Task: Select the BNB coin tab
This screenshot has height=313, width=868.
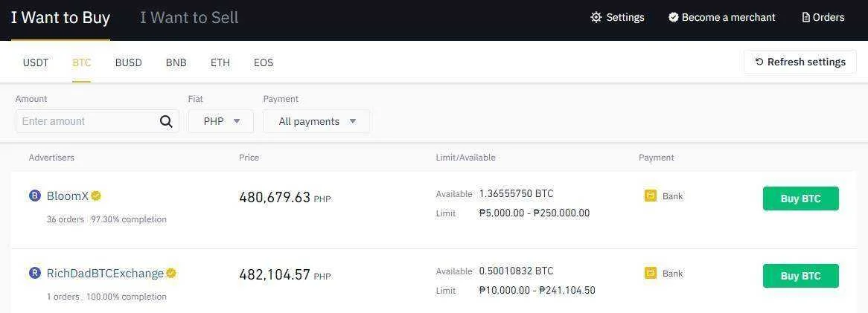Action: (176, 62)
